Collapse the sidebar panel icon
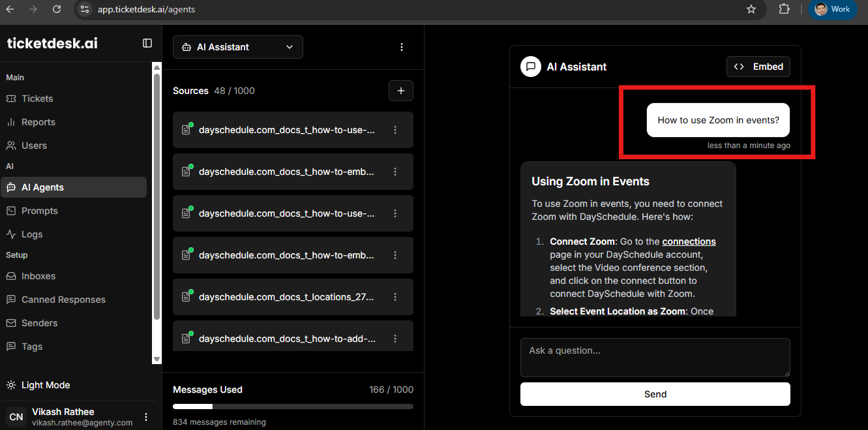868x430 pixels. point(147,43)
